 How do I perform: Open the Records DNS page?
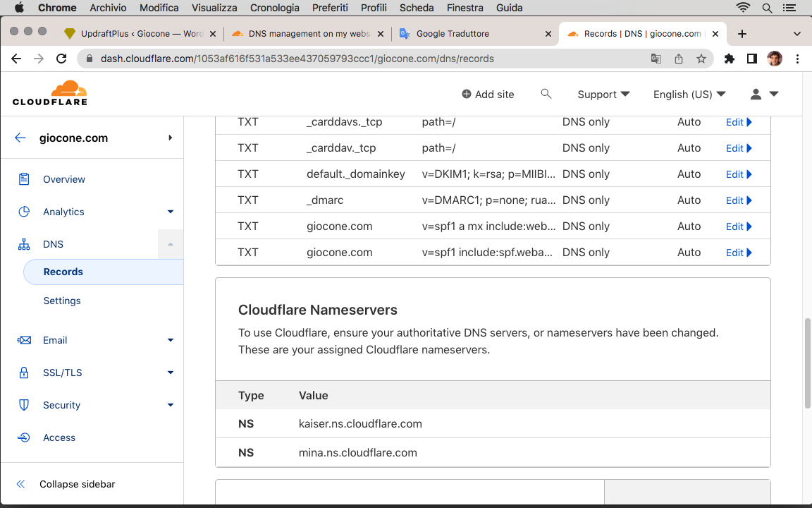click(x=103, y=272)
